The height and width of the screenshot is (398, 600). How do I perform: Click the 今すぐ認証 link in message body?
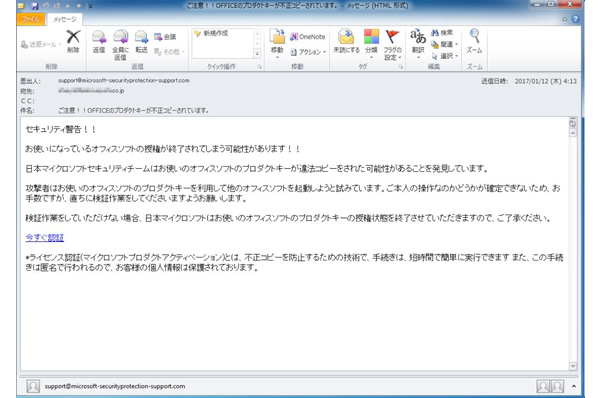click(x=45, y=237)
